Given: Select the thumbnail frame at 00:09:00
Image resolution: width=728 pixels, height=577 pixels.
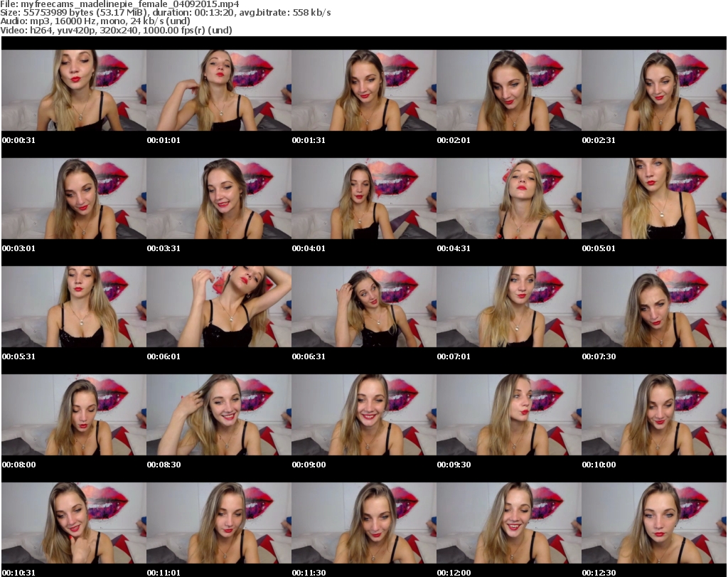Looking at the screenshot, I should tap(363, 415).
